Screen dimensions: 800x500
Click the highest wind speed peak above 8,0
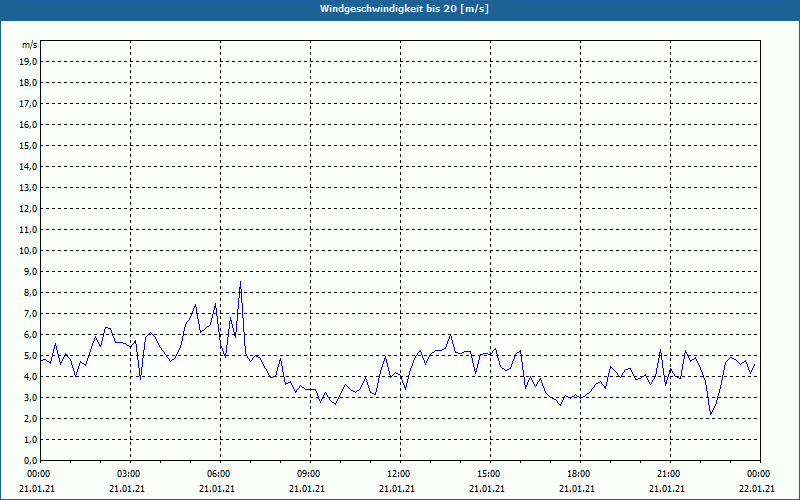[x=240, y=282]
